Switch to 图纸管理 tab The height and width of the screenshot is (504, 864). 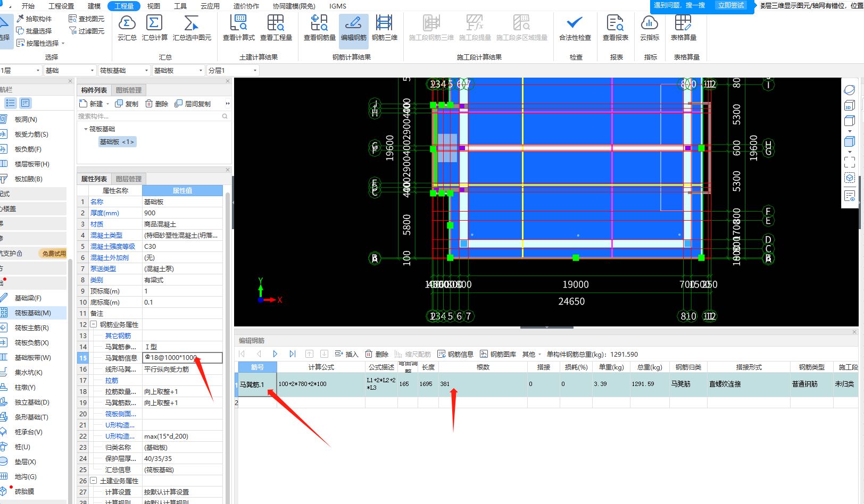tap(129, 90)
